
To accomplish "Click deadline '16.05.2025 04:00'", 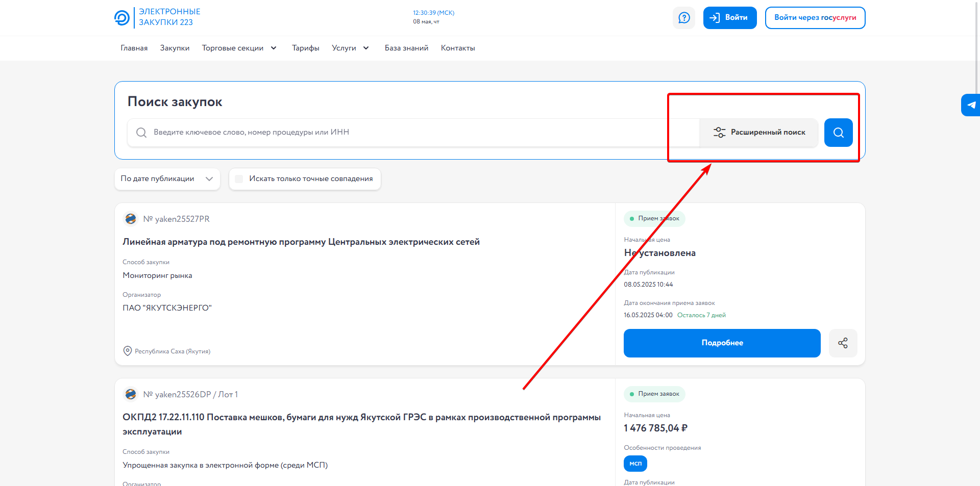I will tap(648, 315).
